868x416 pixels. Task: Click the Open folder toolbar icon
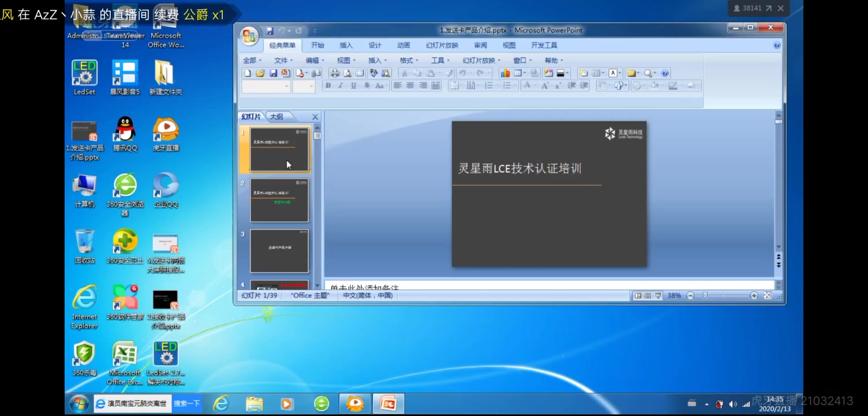(x=260, y=73)
